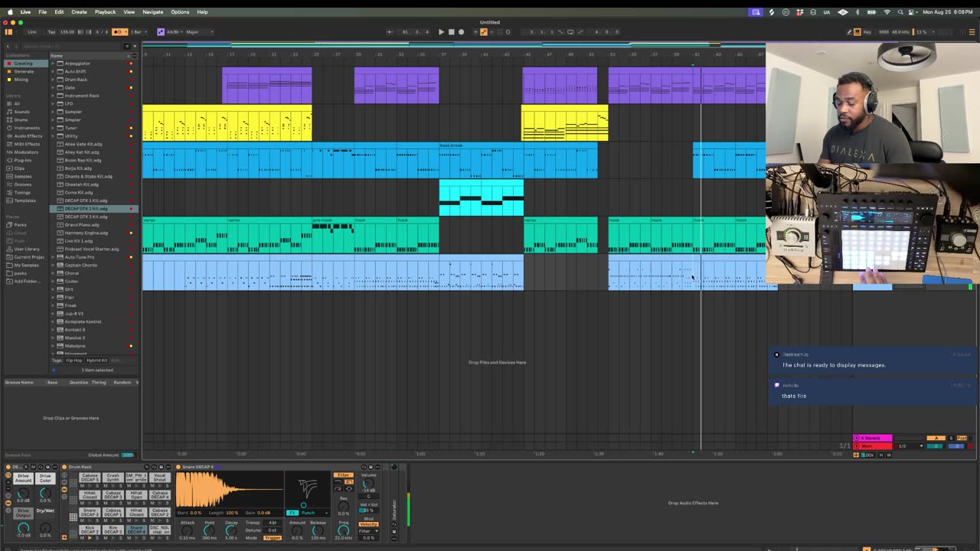The width and height of the screenshot is (980, 551).
Task: Open Templates in the Library
Action: (x=24, y=201)
